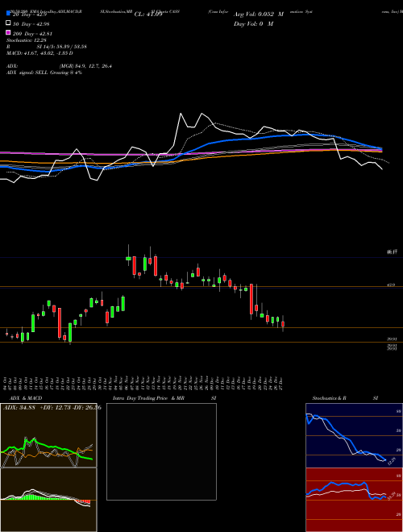Click the ADX +DY -DY readout
The width and height of the screenshot is (403, 532).
coord(52,408)
